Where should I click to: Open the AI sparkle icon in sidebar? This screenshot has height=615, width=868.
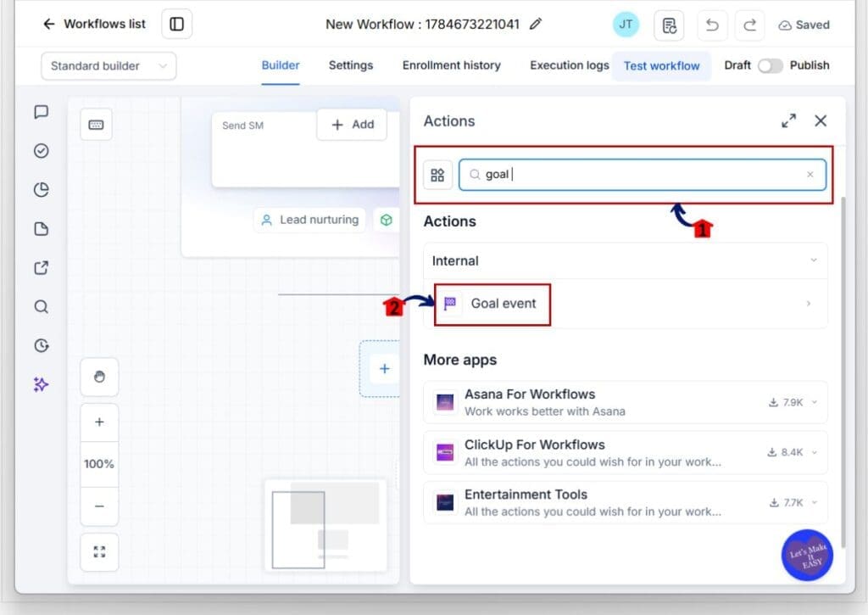(x=41, y=384)
